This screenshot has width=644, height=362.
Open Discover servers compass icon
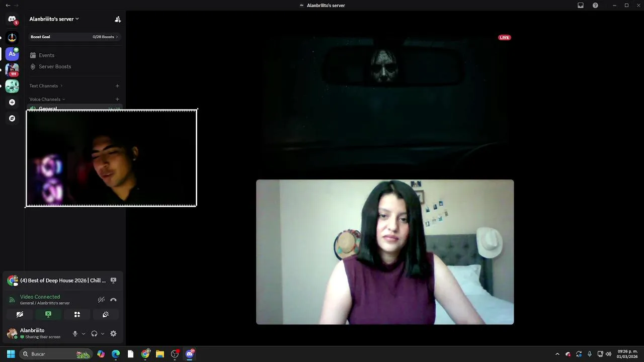coord(12,118)
